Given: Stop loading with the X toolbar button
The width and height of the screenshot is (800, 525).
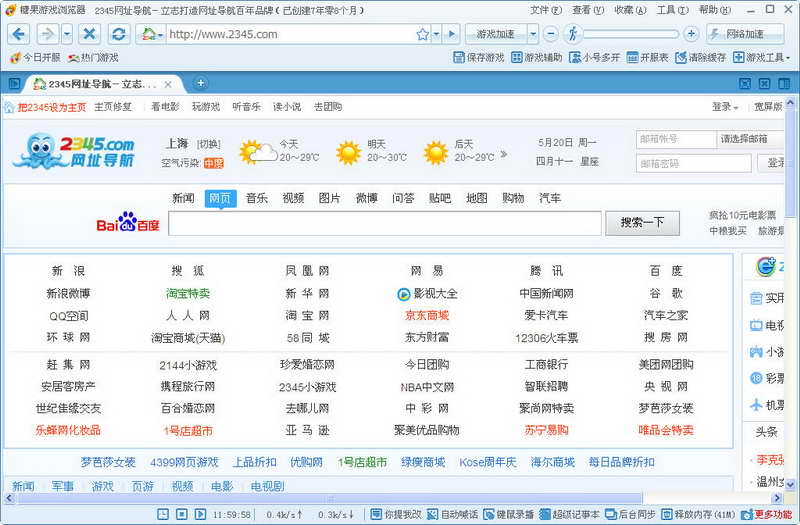Looking at the screenshot, I should coord(89,34).
